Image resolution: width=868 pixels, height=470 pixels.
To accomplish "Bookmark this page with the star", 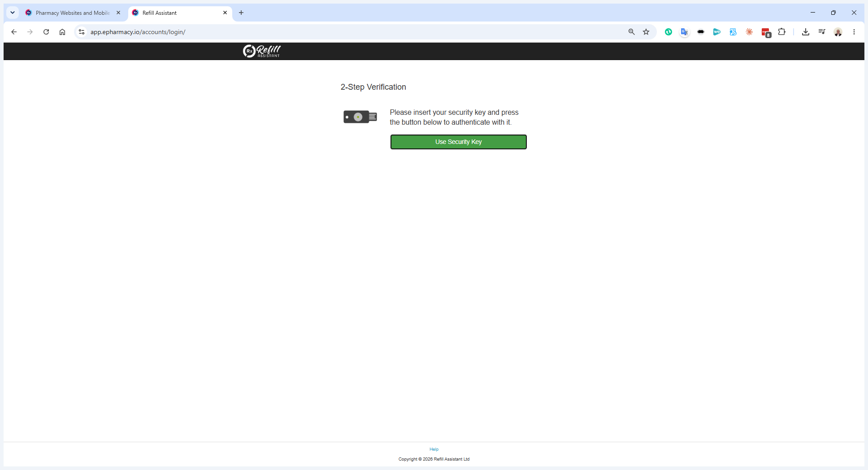I will point(646,32).
